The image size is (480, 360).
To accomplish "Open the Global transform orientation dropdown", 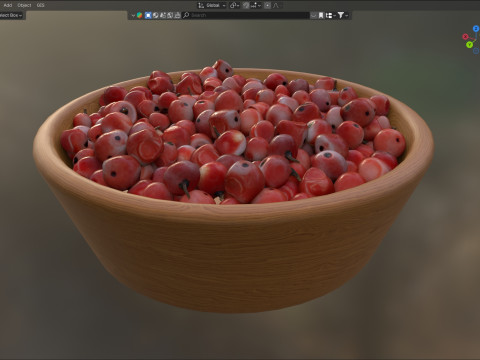I will [x=212, y=5].
